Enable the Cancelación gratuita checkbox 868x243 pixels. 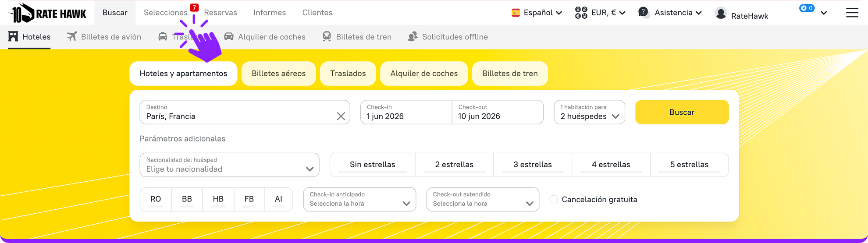[x=554, y=199]
